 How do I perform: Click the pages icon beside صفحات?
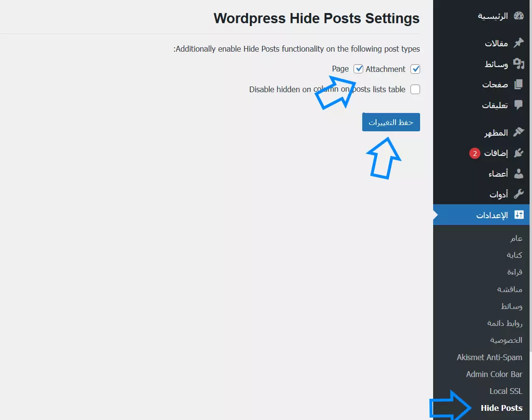[518, 84]
